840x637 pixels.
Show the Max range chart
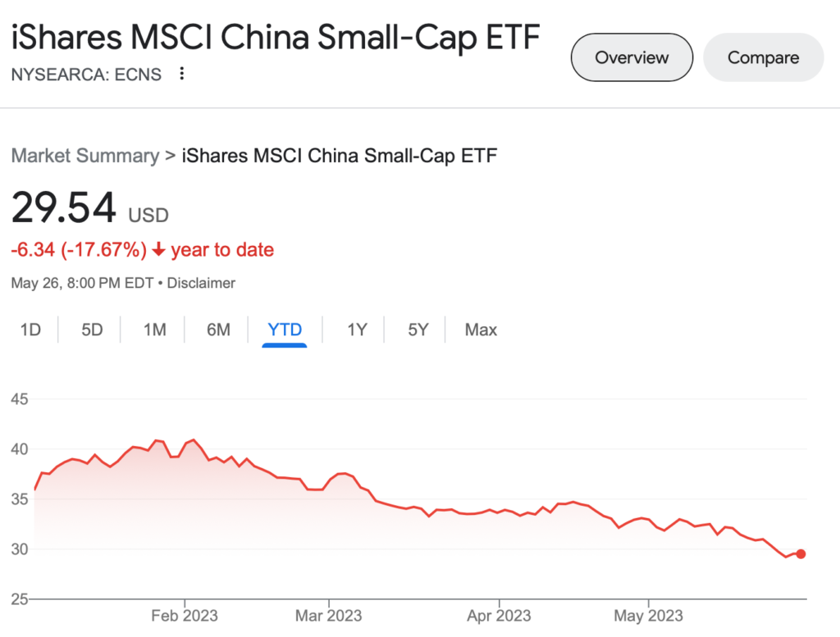(481, 330)
